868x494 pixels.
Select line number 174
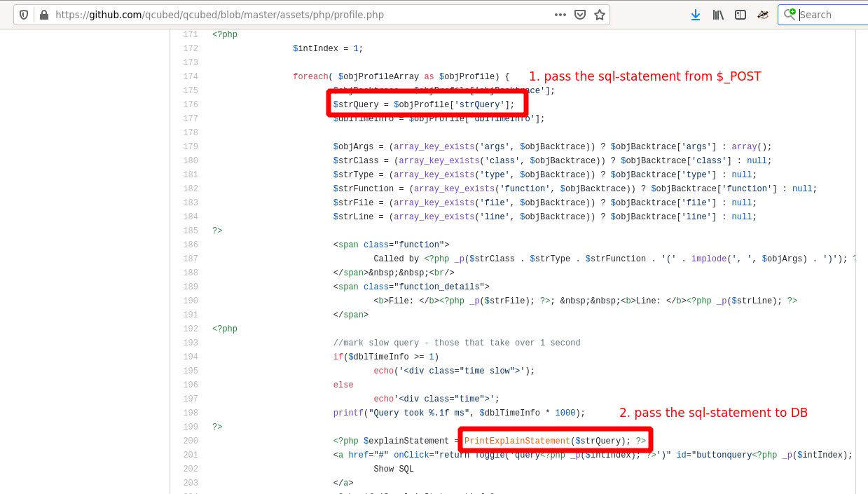coord(190,76)
